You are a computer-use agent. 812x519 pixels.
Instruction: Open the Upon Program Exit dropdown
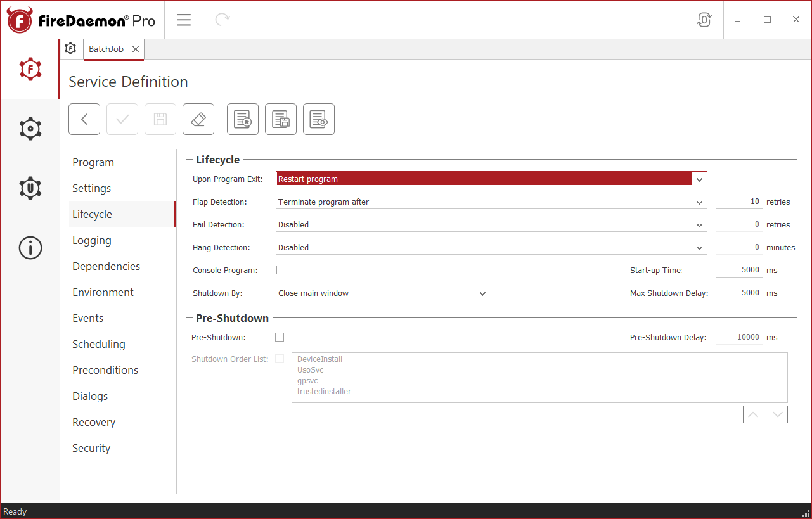[491, 179]
